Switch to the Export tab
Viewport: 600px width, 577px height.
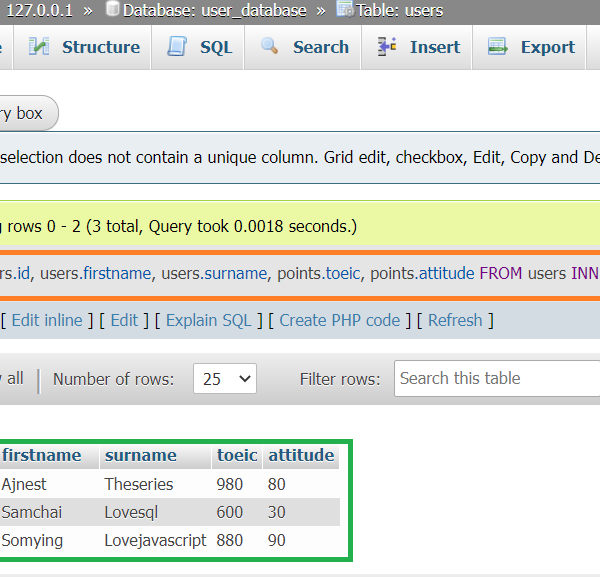point(547,47)
